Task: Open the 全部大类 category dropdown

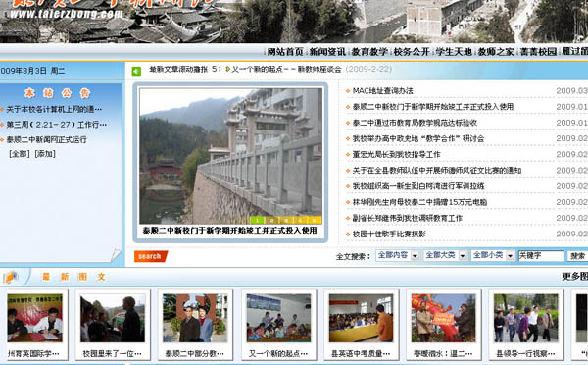Action: click(x=446, y=256)
